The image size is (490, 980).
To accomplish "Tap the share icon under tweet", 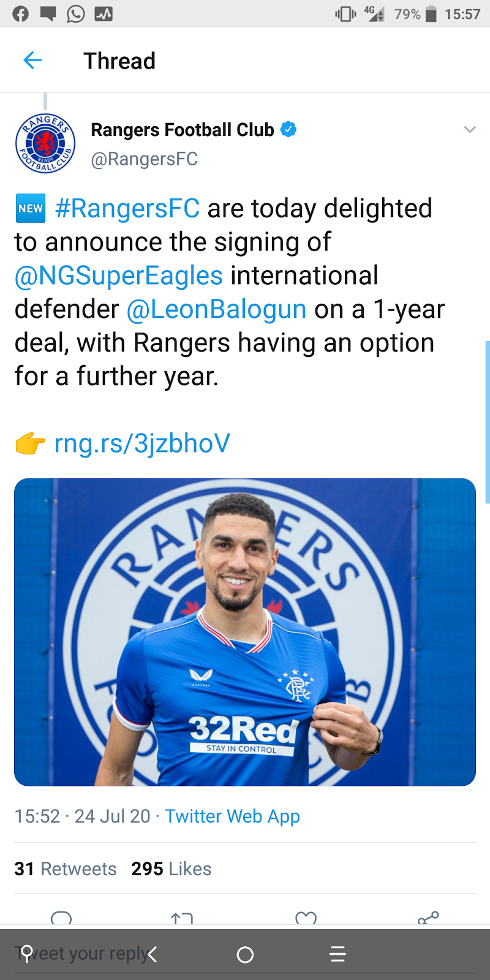I will coord(428,918).
